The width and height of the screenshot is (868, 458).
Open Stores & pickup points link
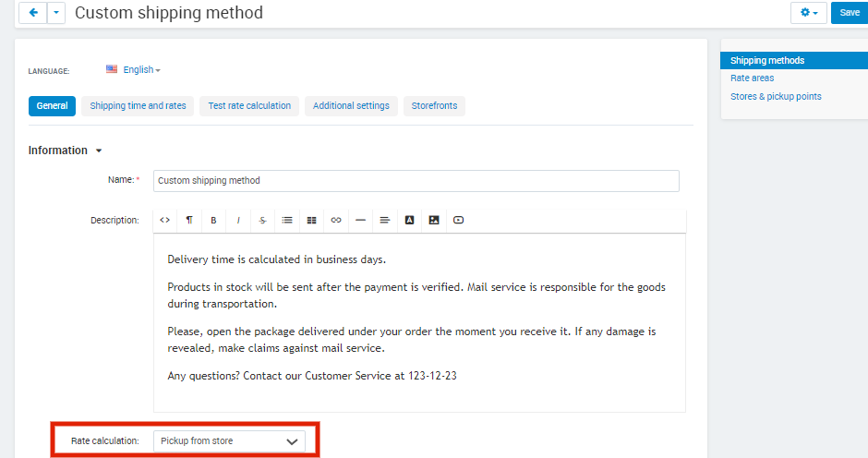[776, 96]
